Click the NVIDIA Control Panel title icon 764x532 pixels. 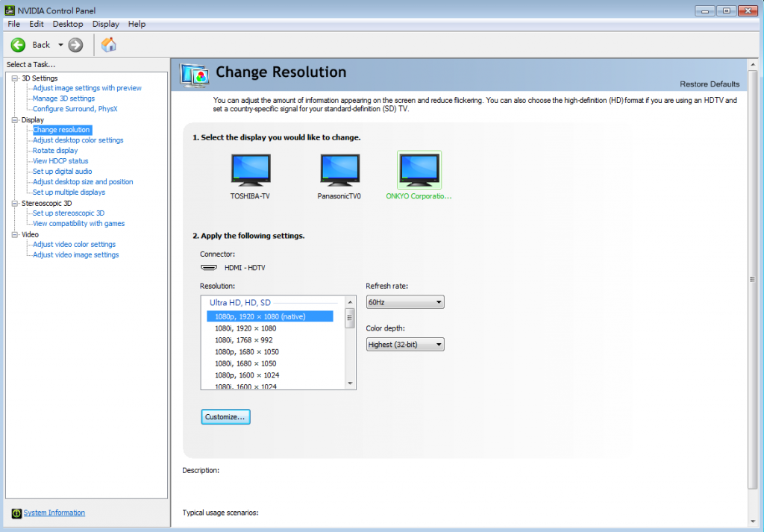tap(9, 10)
